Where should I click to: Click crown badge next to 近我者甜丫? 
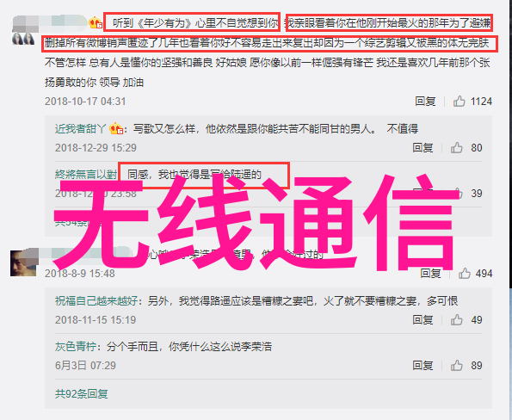pos(116,129)
